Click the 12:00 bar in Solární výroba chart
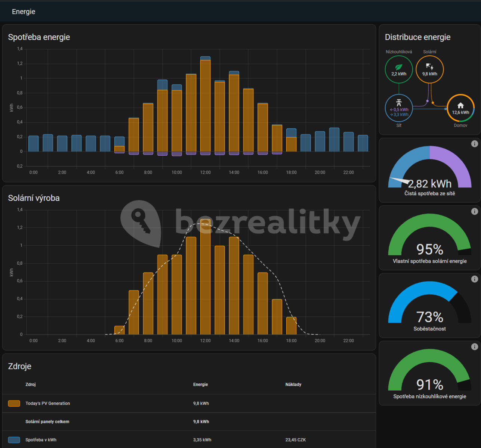Image resolution: width=481 pixels, height=448 pixels. [x=206, y=277]
